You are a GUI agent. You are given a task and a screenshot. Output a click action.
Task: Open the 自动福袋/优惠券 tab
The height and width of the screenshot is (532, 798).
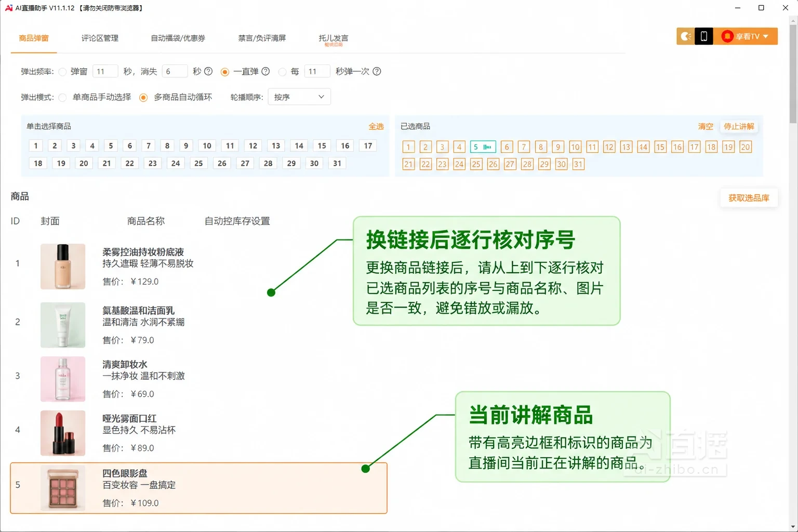pyautogui.click(x=178, y=38)
